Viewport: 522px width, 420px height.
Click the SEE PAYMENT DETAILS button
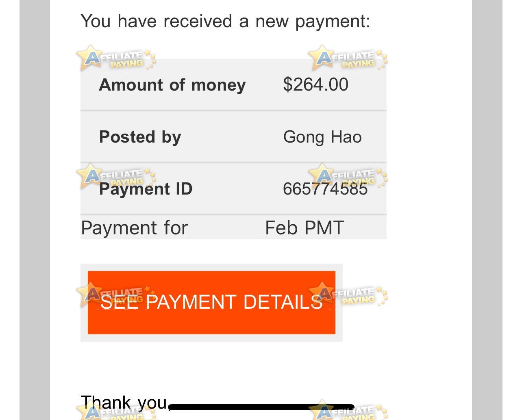pos(211,302)
